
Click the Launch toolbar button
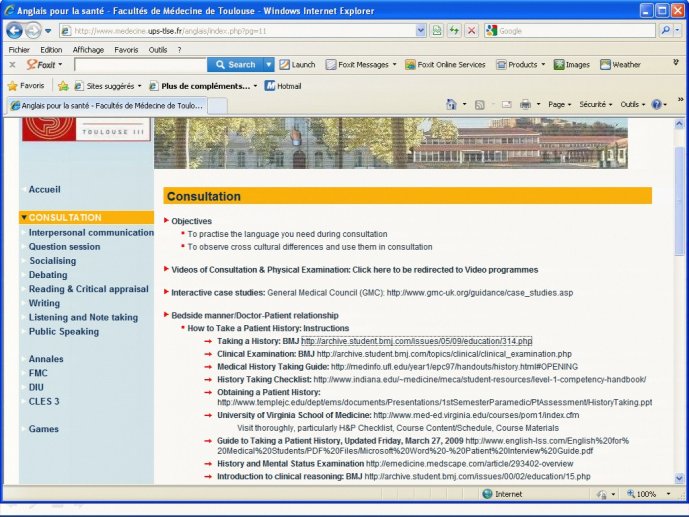(x=297, y=65)
